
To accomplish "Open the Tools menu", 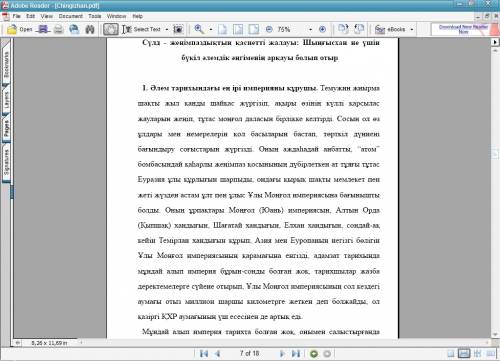I will click(95, 16).
